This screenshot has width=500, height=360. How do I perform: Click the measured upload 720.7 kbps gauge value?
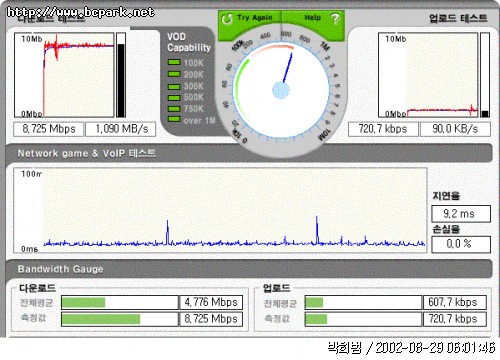pyautogui.click(x=455, y=319)
